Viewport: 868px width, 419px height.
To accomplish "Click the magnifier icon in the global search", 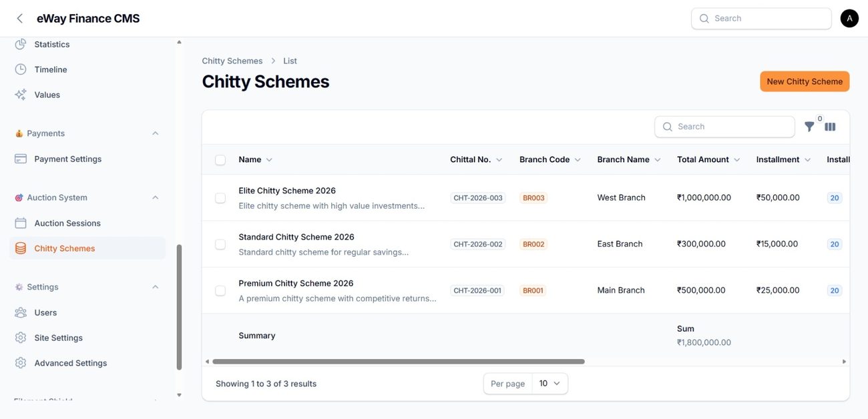I will tap(704, 19).
